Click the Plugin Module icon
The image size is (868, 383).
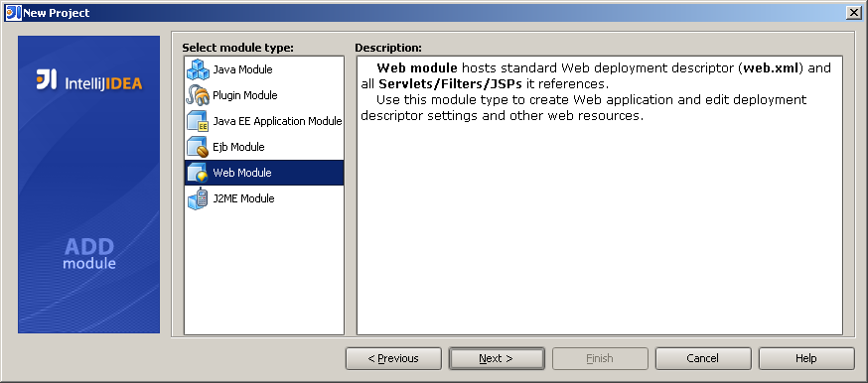pyautogui.click(x=198, y=95)
